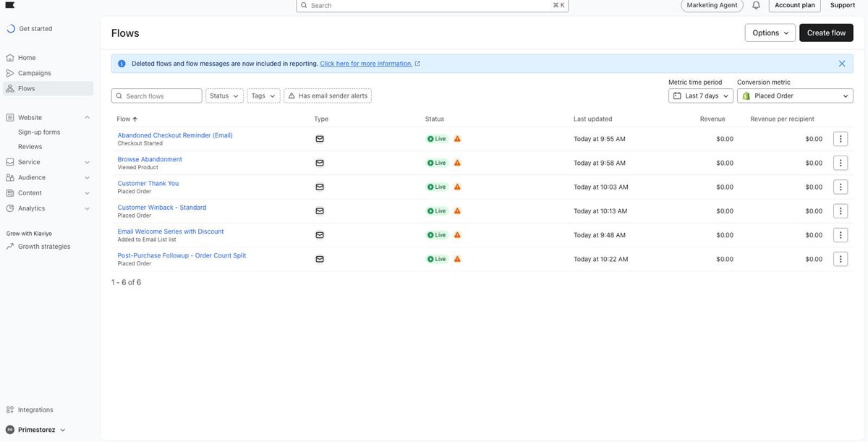Open Reviews under Website

coord(30,147)
